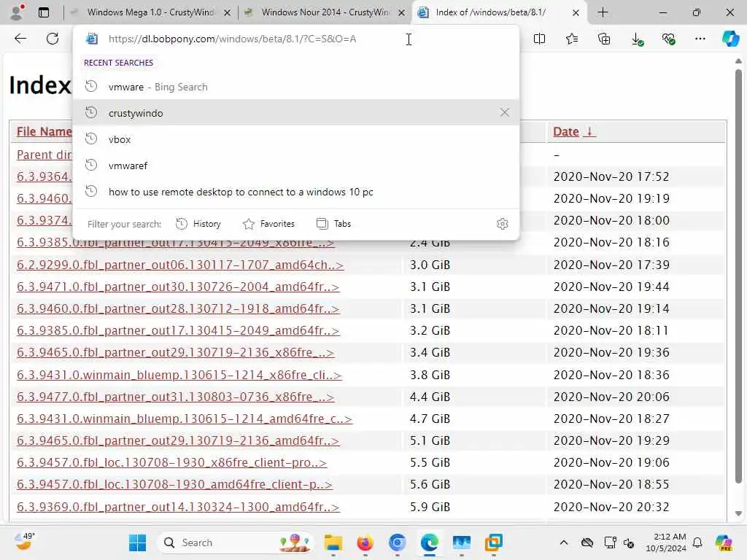Sort the listing by File Name
Screen dimensions: 747x560
pyautogui.click(x=44, y=131)
